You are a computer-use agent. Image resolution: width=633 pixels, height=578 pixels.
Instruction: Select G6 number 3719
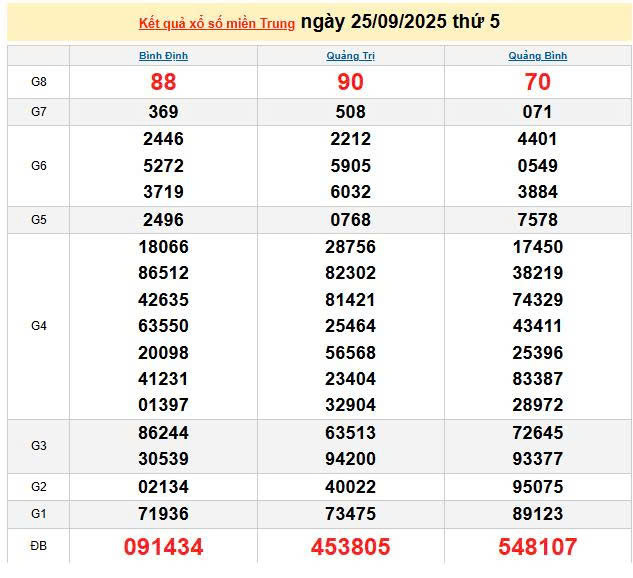[163, 192]
